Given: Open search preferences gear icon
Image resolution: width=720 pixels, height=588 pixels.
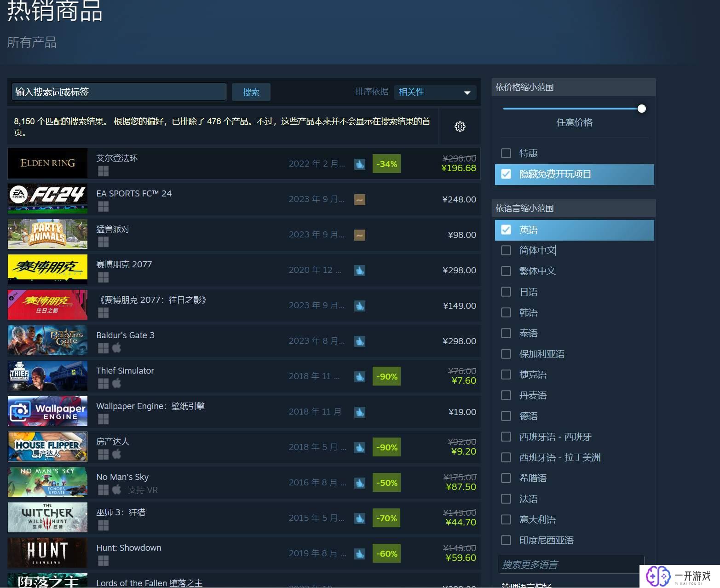Looking at the screenshot, I should click(x=460, y=127).
